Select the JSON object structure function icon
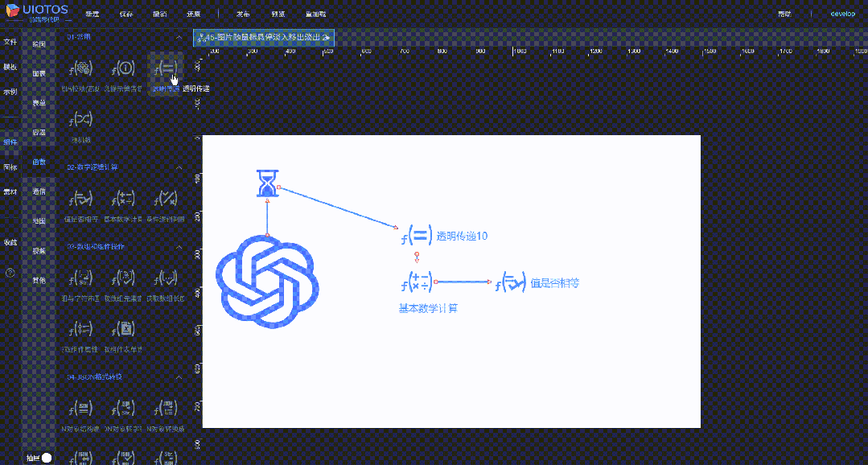The height and width of the screenshot is (465, 868). (80, 409)
